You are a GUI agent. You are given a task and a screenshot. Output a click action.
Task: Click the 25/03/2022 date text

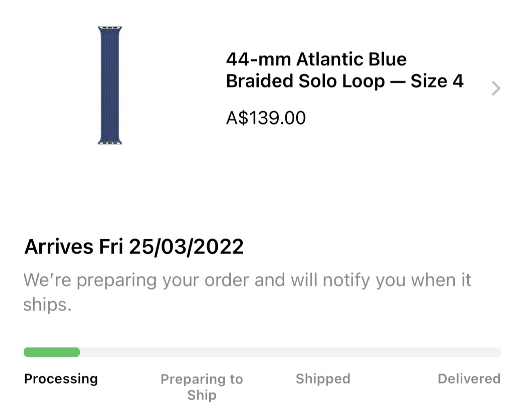[186, 247]
